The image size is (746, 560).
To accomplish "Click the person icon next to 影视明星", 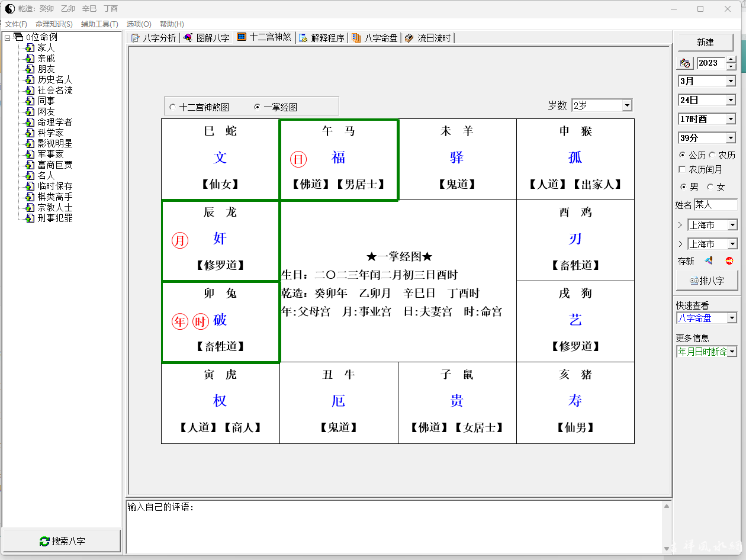I will [30, 143].
